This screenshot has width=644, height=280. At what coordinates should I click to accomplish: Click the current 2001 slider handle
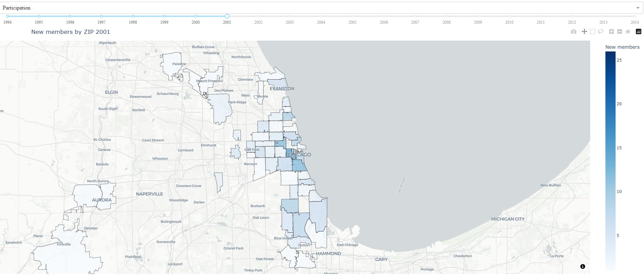[227, 16]
